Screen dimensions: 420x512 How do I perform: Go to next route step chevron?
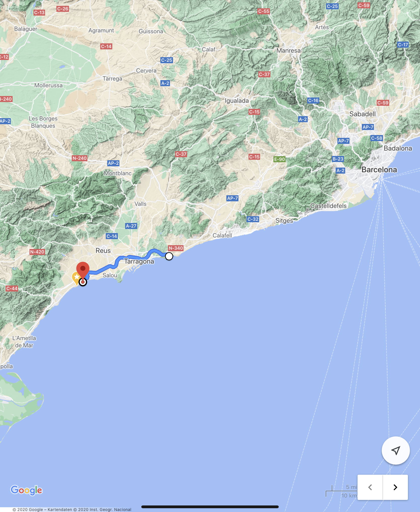tap(395, 487)
